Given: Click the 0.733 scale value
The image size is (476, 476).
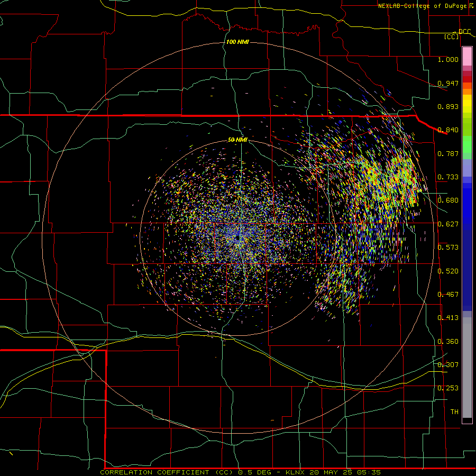Looking at the screenshot, I should 448,177.
